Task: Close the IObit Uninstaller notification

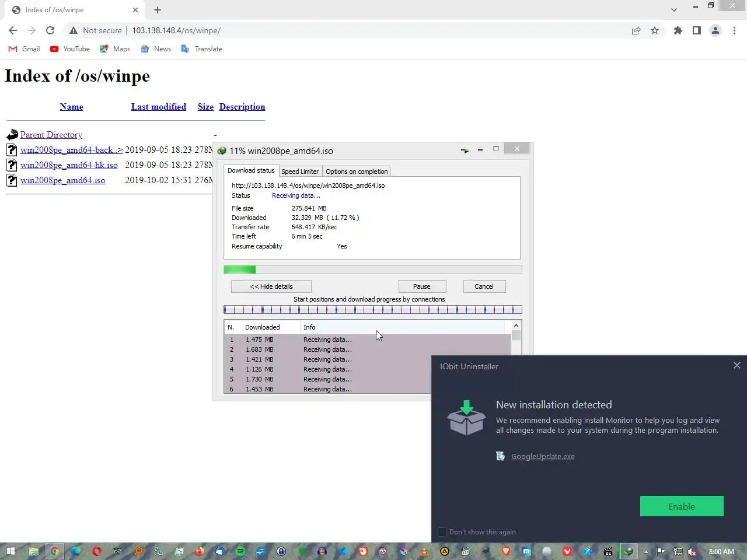Action: pyautogui.click(x=736, y=365)
